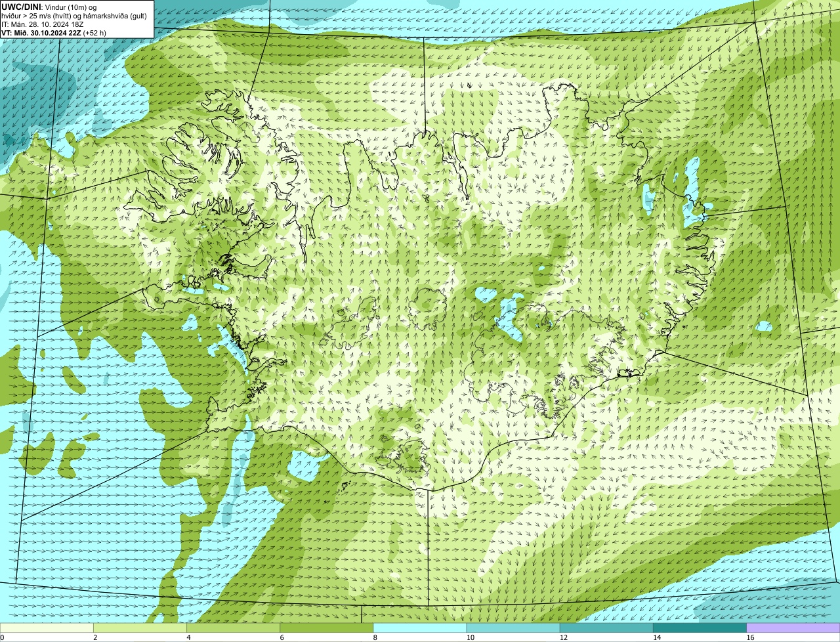Click the dark green 6–8 m/s legend segment
Viewport: 840px width, 642px height.
(326, 628)
